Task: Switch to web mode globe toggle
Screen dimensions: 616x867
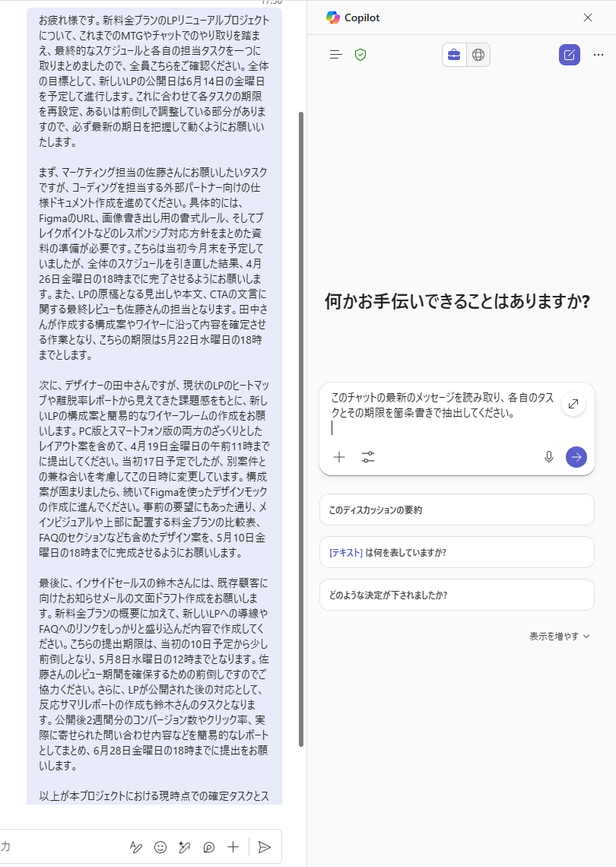Action: coord(478,55)
